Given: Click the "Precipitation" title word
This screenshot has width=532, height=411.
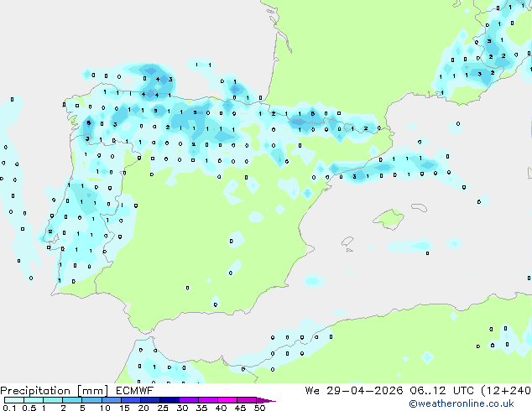Looking at the screenshot, I should (35, 391).
